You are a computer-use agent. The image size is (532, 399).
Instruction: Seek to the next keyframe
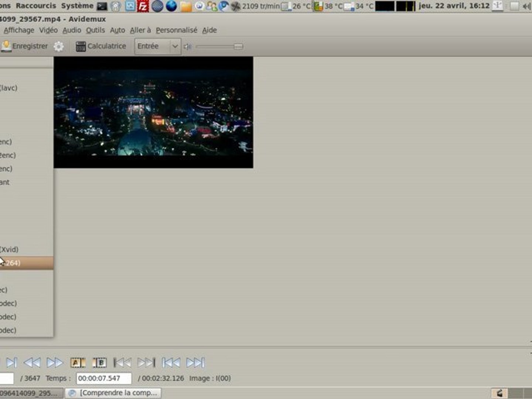pos(55,363)
